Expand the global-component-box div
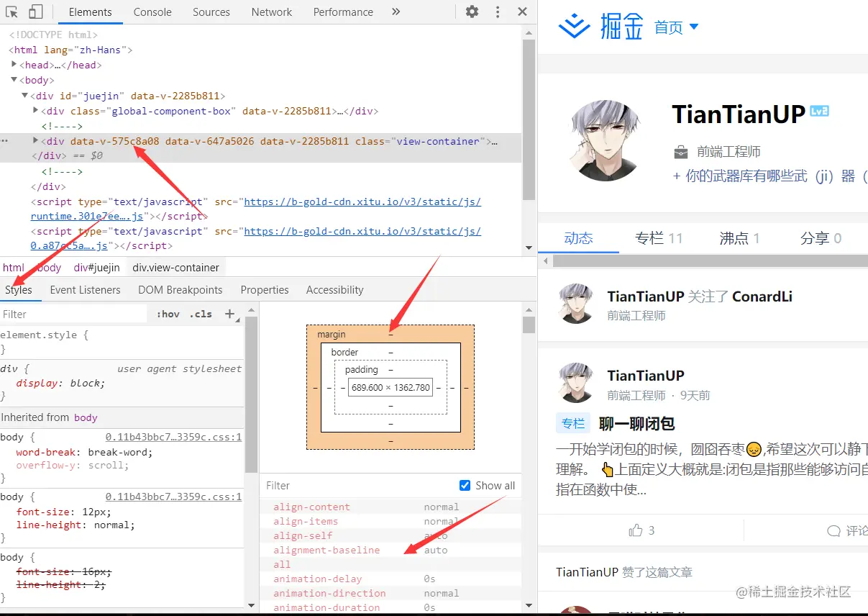This screenshot has height=616, width=868. (36, 111)
